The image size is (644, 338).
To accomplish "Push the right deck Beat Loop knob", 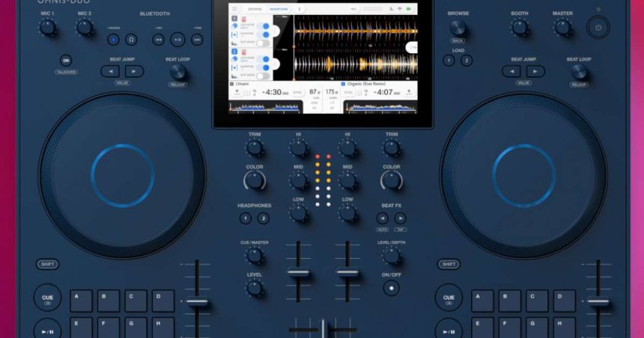I will (579, 73).
